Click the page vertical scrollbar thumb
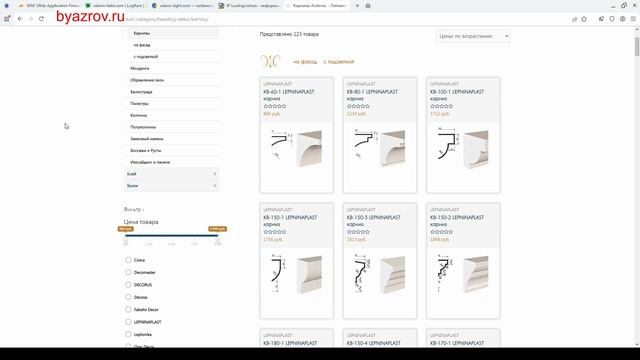The height and width of the screenshot is (360, 640). (x=637, y=47)
